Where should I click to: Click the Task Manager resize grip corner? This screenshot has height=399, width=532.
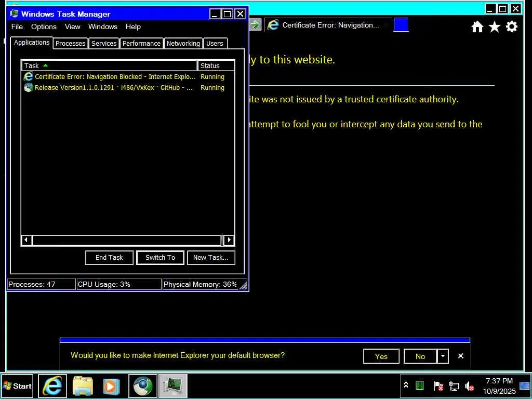coord(243,285)
